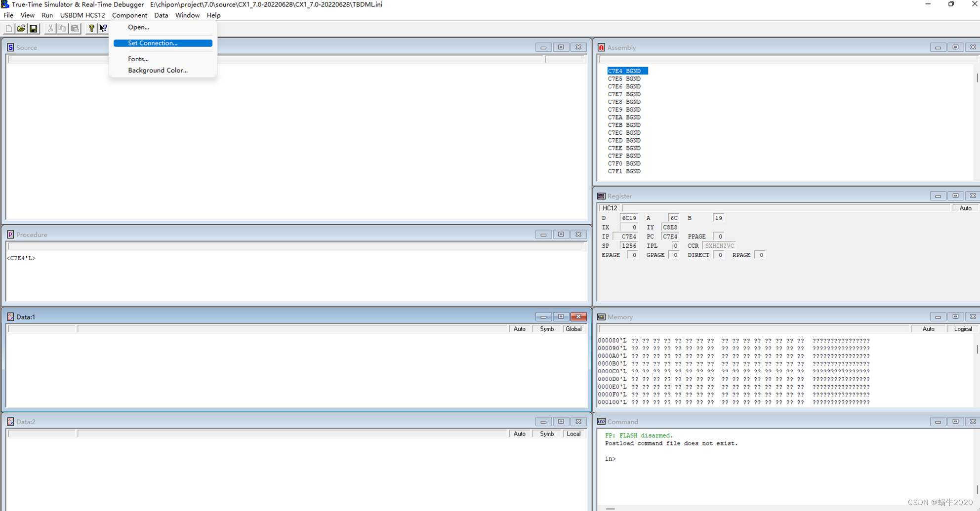The width and height of the screenshot is (980, 511).
Task: Click Auto mode in Data:2 window
Action: tap(520, 434)
